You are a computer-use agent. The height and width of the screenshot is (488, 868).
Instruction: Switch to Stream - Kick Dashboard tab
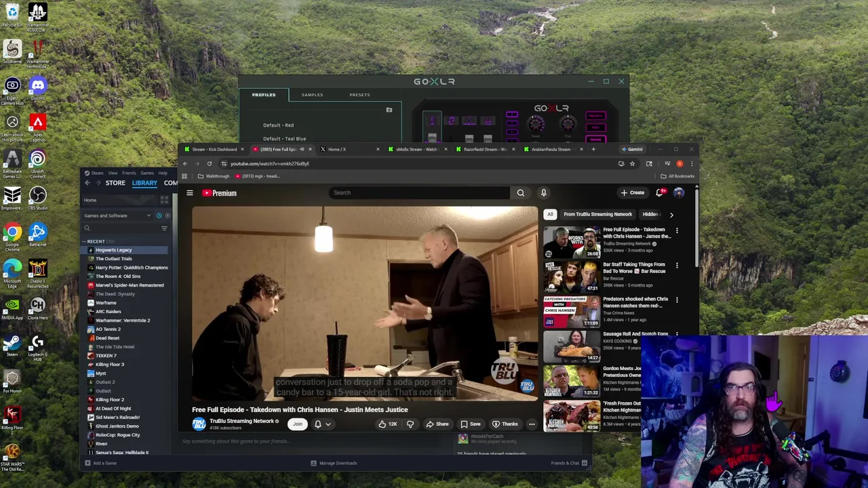pos(214,149)
